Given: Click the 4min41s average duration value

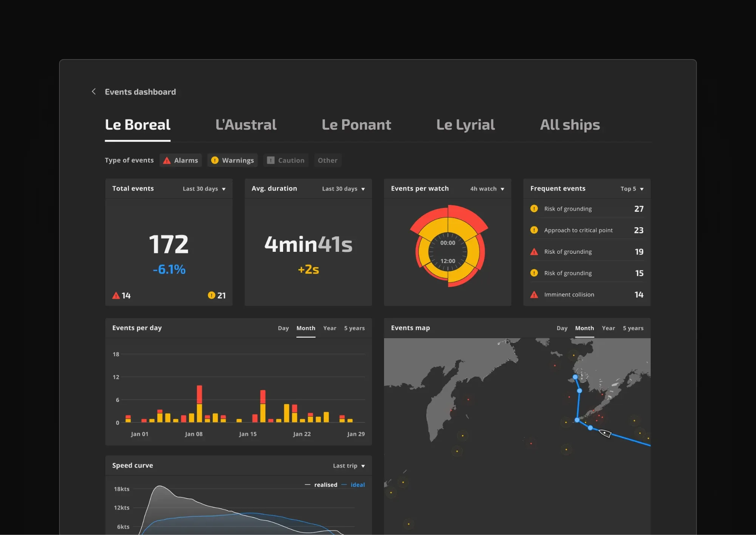Looking at the screenshot, I should click(x=308, y=244).
